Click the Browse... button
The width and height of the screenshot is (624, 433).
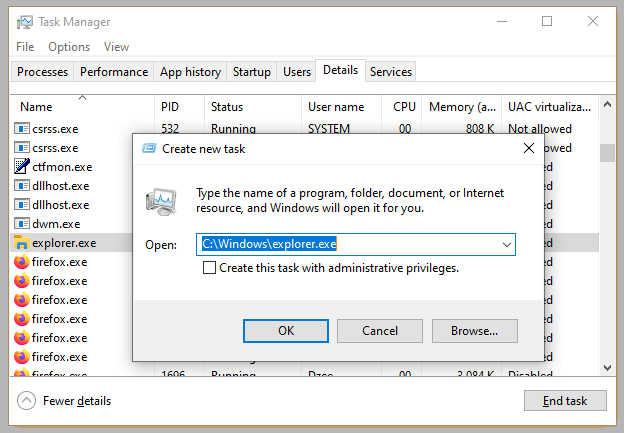474,330
